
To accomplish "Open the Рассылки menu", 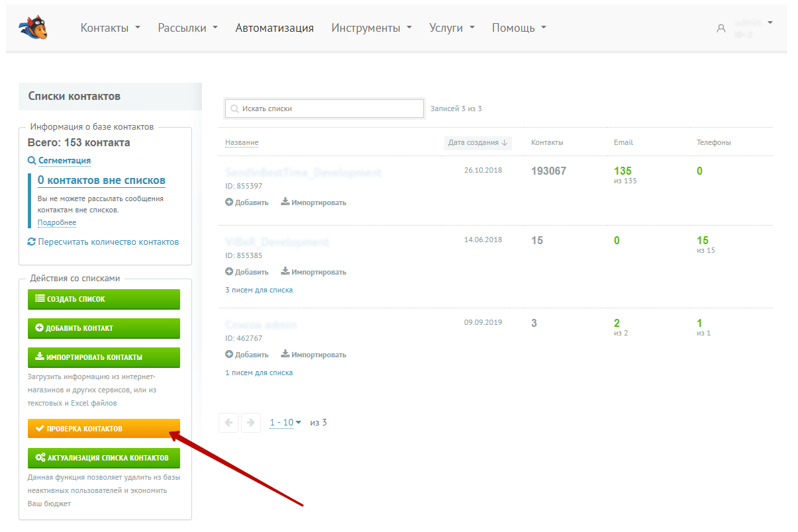I will click(x=188, y=28).
